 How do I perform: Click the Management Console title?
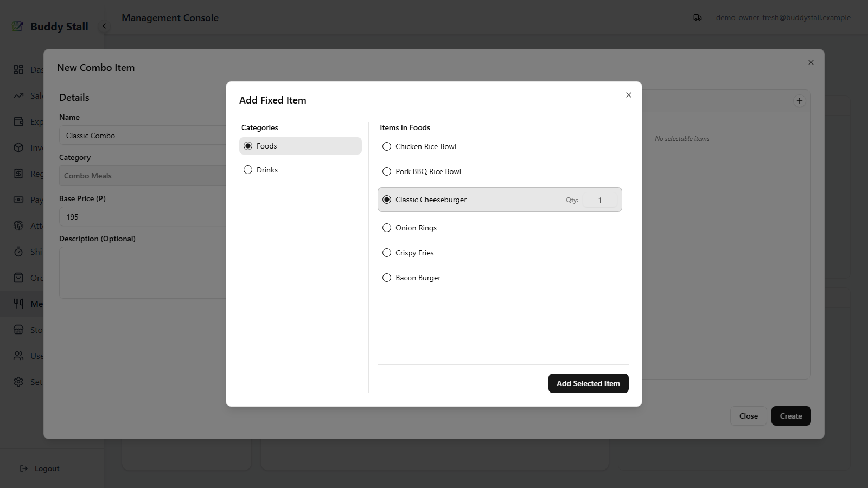[x=170, y=17]
